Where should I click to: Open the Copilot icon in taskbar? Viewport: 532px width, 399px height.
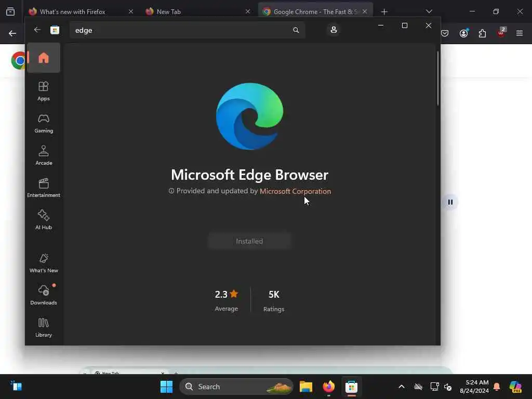pyautogui.click(x=515, y=387)
